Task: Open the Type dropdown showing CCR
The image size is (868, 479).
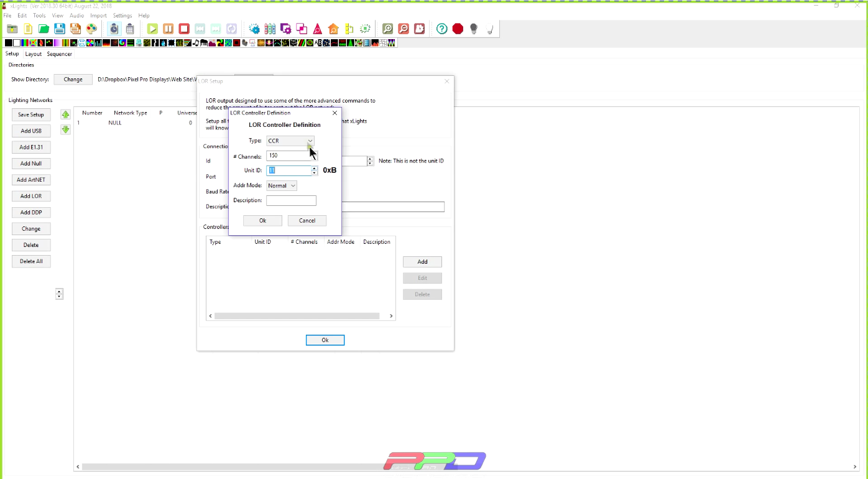Action: (x=290, y=141)
